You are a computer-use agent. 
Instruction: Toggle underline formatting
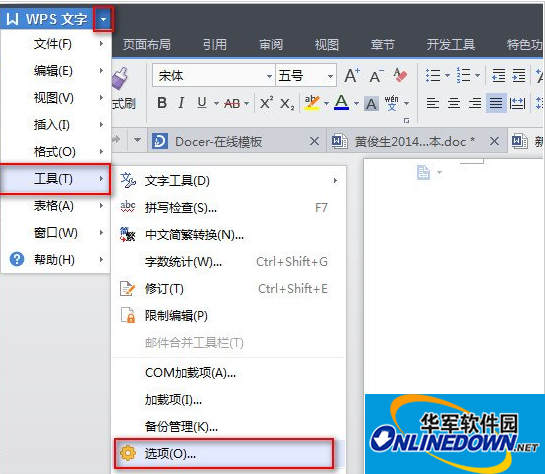coord(202,103)
